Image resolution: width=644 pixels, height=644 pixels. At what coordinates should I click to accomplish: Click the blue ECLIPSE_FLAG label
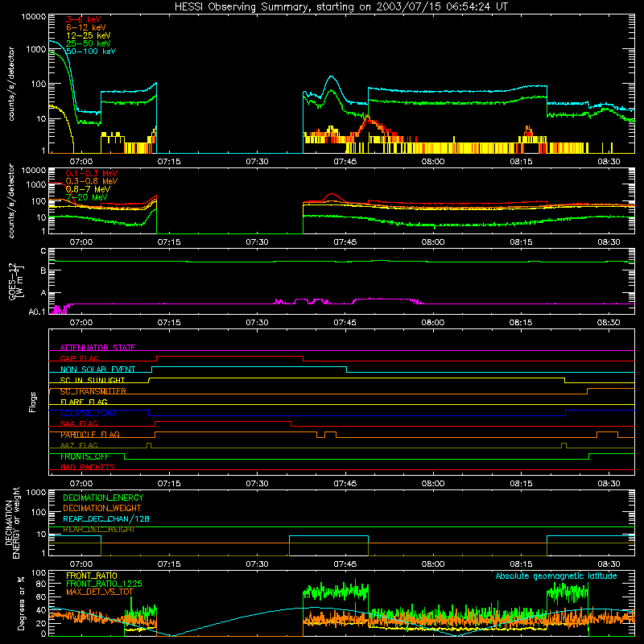point(88,413)
